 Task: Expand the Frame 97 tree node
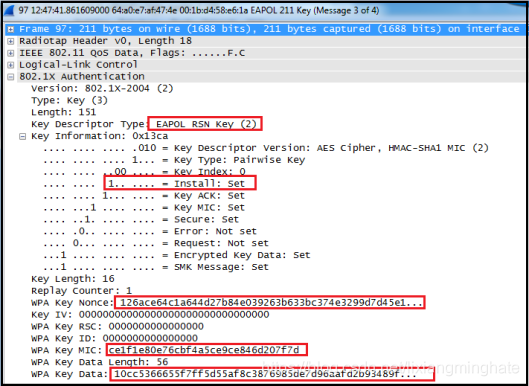[x=11, y=29]
